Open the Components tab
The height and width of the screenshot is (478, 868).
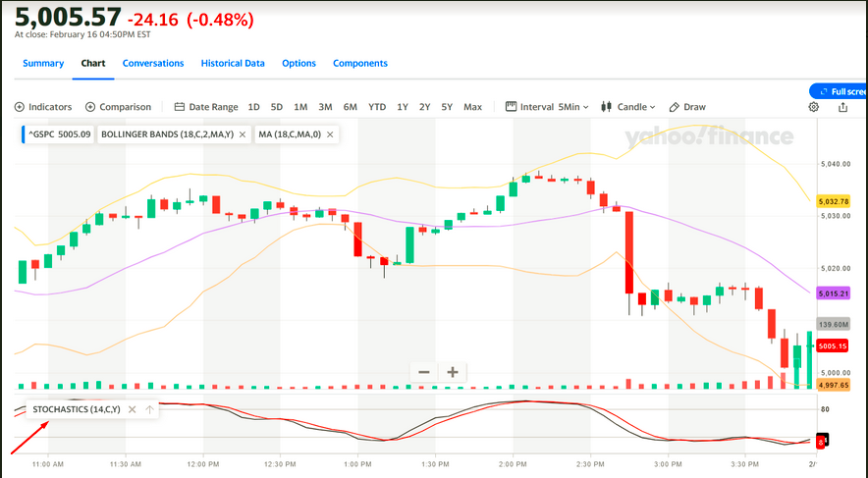point(359,63)
